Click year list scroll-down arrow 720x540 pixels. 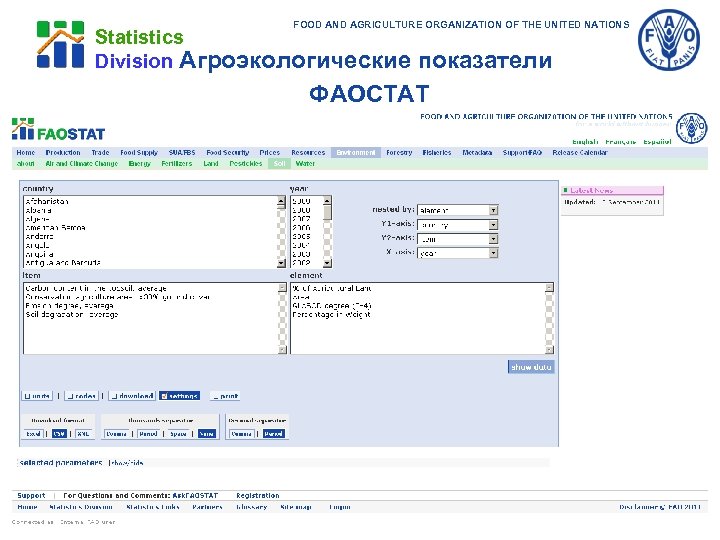[327, 263]
